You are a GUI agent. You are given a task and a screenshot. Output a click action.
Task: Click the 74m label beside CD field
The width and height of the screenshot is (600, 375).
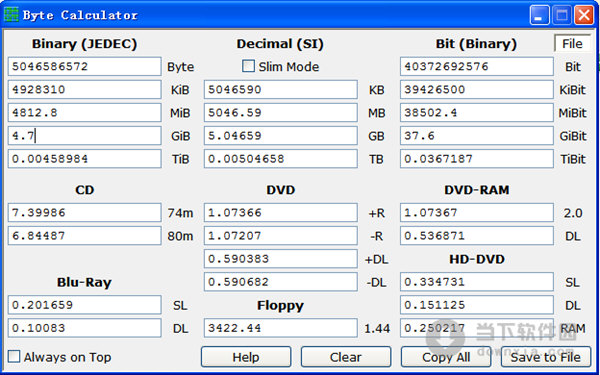pos(180,213)
